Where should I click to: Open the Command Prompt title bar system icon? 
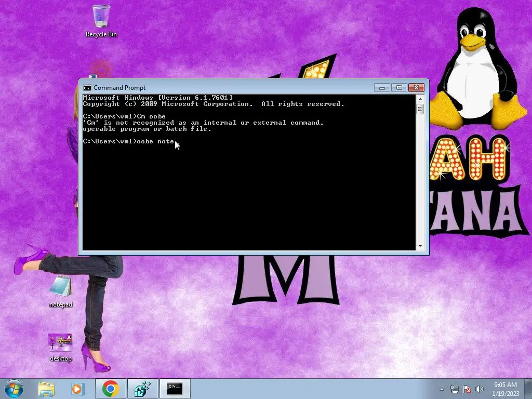[87, 88]
